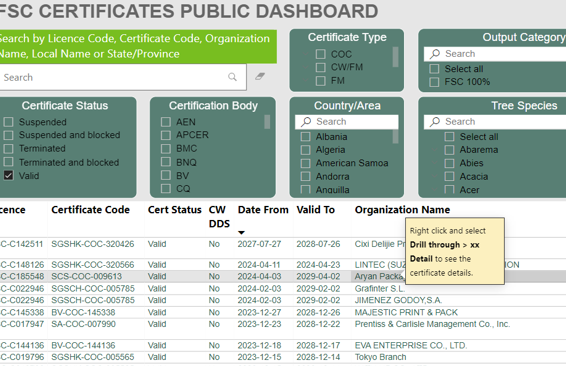
Task: Enable the Terminated and blocked status filter
Action: tap(8, 162)
